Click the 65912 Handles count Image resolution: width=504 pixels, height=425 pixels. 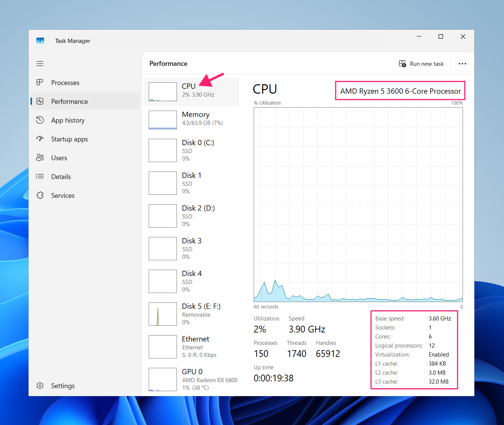coord(328,354)
